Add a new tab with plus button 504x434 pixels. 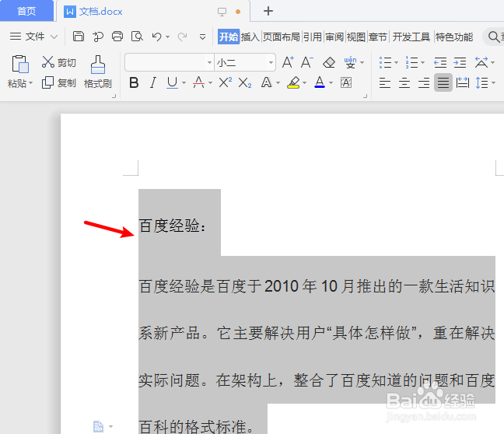pos(268,11)
